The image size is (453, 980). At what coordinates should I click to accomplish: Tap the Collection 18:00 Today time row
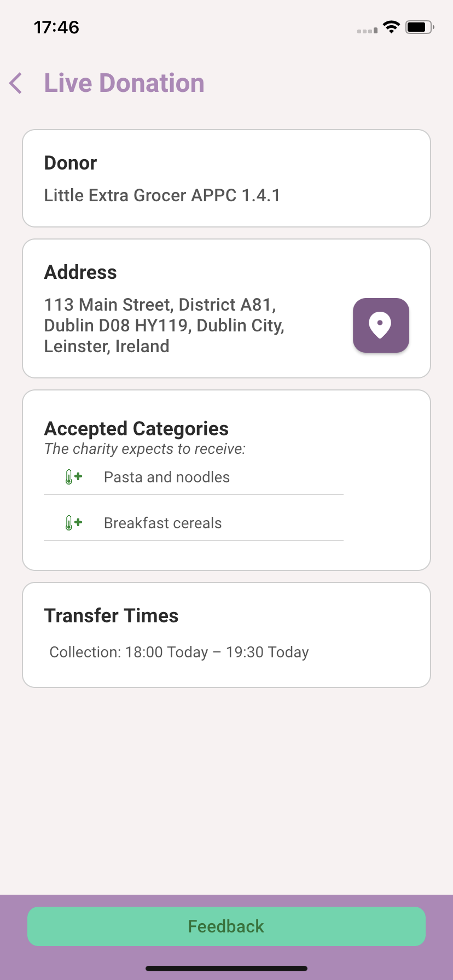[179, 652]
